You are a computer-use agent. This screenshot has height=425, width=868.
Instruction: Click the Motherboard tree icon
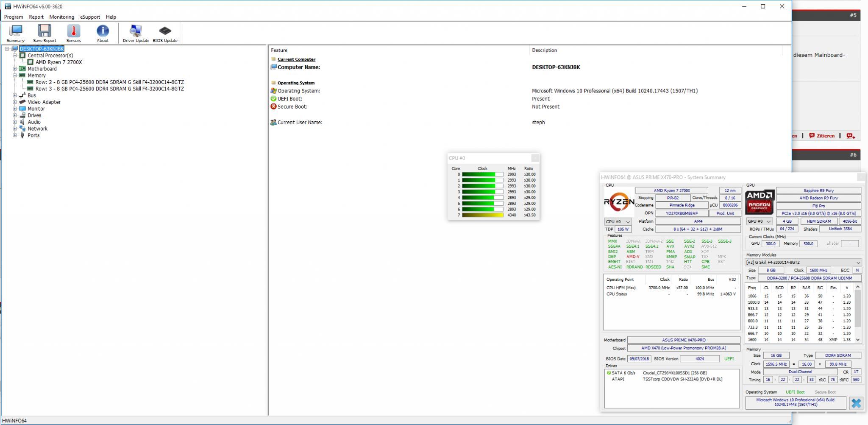click(22, 69)
